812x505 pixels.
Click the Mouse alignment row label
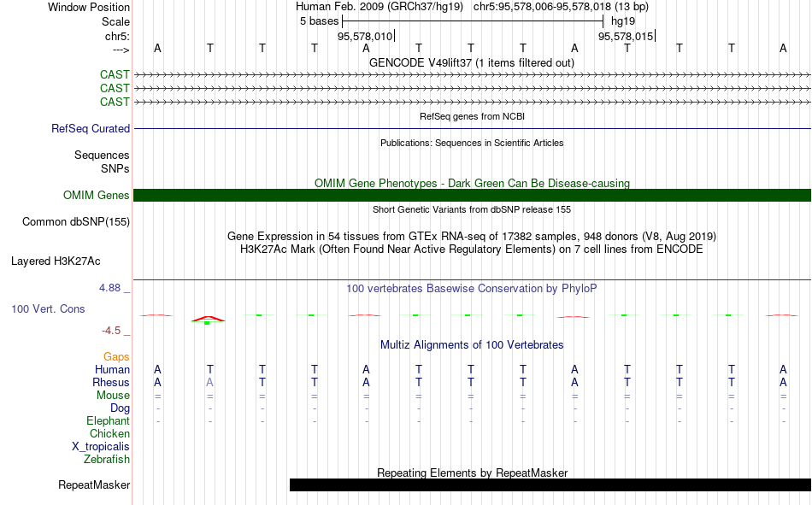113,395
